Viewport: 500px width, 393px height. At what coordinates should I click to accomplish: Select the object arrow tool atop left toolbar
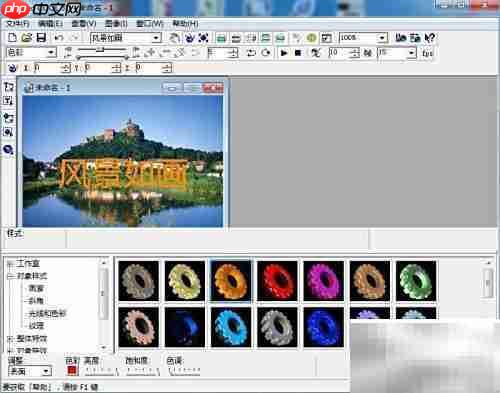(8, 87)
